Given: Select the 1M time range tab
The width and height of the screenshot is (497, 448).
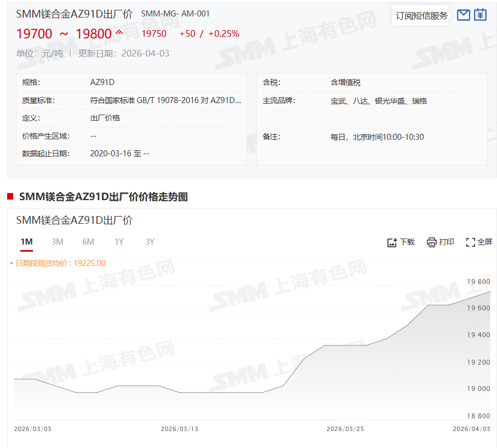Looking at the screenshot, I should tap(26, 242).
